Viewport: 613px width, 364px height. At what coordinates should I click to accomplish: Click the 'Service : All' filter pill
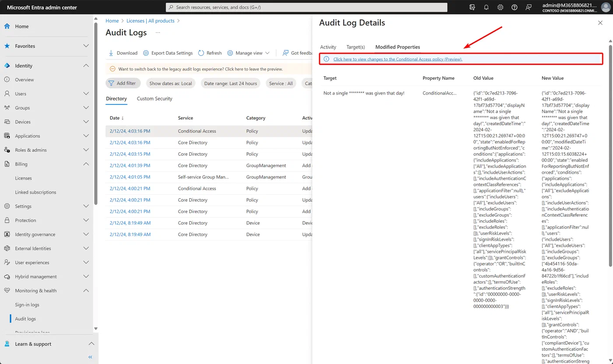pyautogui.click(x=281, y=83)
